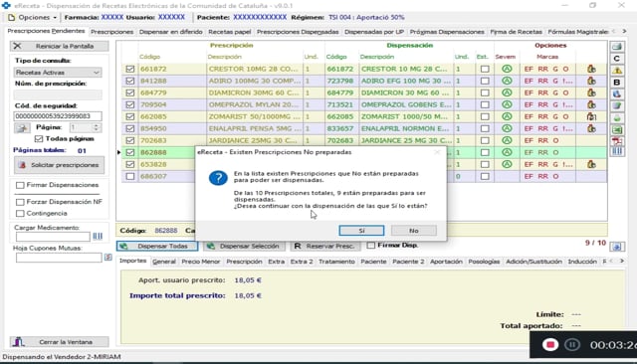Click the green flask icon in right toolbar
This screenshot has height=364, width=637.
pyautogui.click(x=617, y=118)
